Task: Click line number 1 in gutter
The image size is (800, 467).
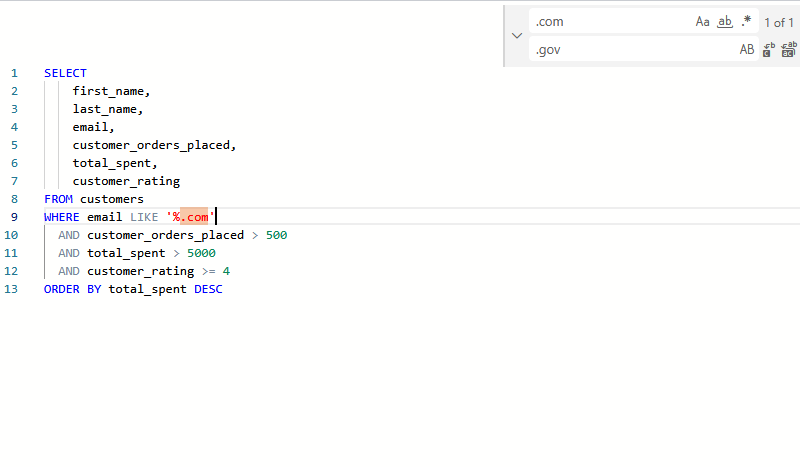Action: [x=14, y=73]
